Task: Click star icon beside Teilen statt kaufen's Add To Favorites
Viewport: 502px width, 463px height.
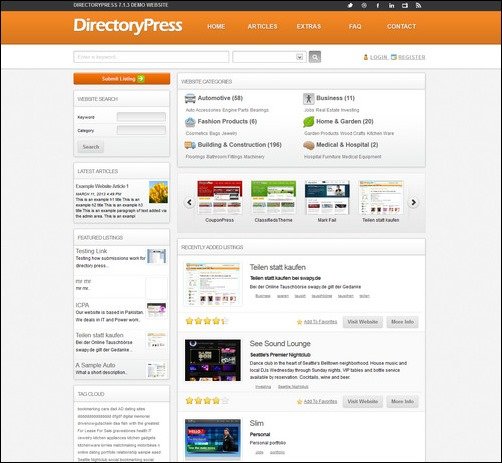Action: 299,322
